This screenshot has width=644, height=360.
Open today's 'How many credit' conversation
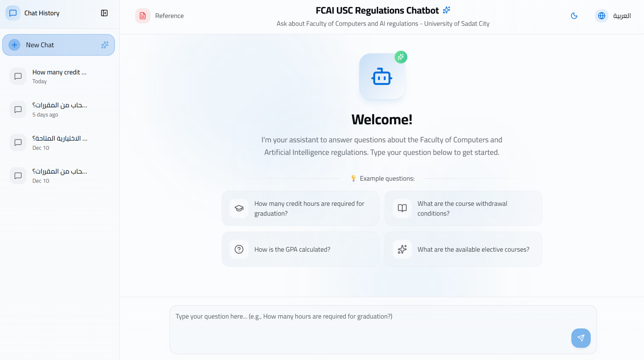tap(58, 76)
